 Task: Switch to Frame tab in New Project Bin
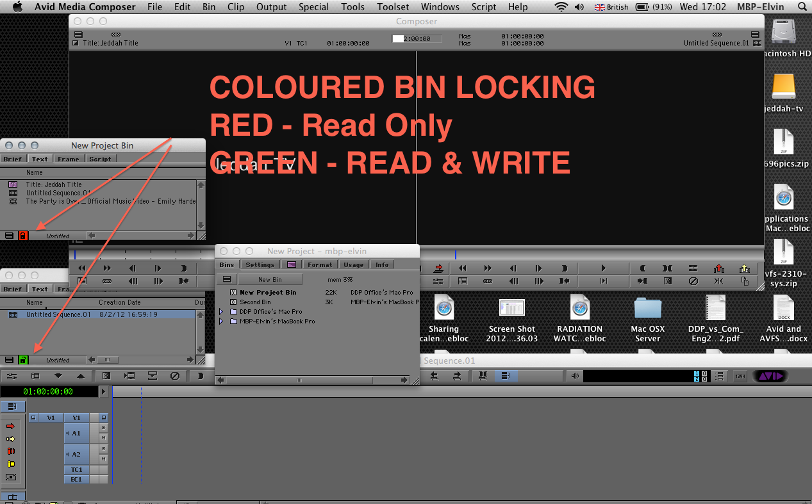(x=68, y=159)
